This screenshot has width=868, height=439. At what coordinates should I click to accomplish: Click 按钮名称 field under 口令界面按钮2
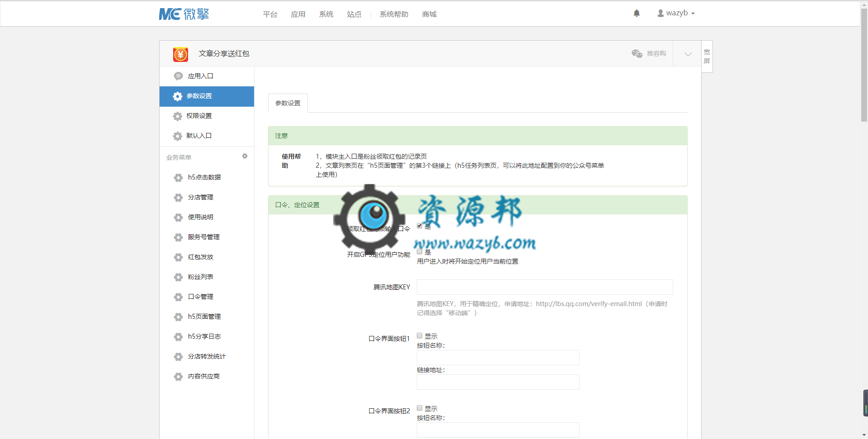(498, 430)
